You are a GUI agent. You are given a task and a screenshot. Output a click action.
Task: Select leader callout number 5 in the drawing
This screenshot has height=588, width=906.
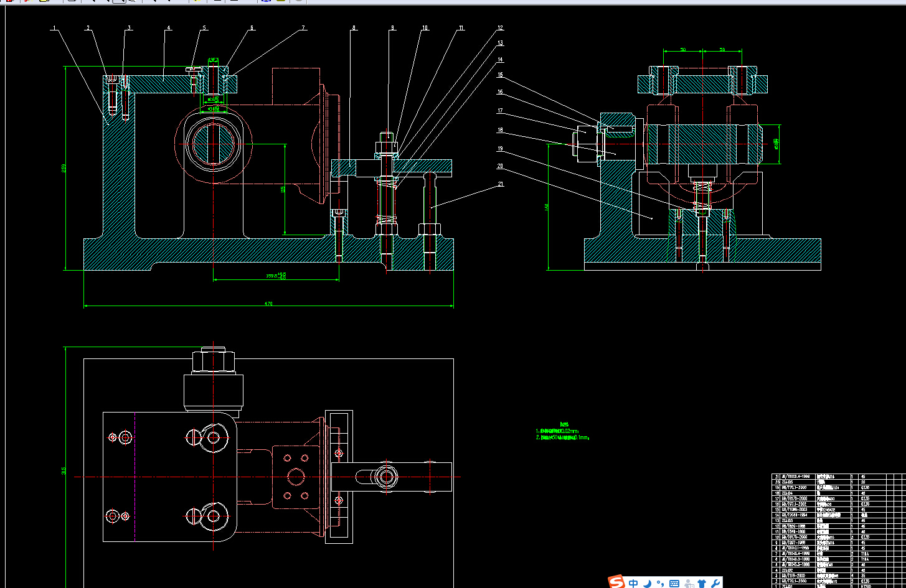coord(204,28)
